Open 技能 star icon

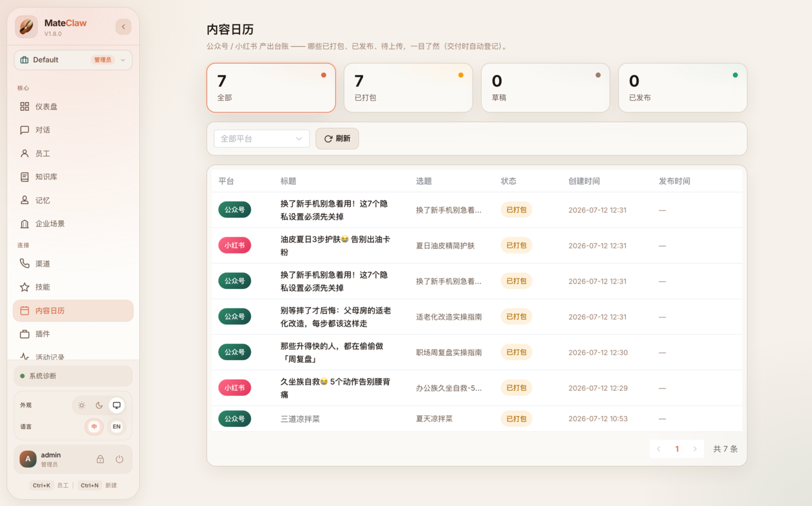[x=24, y=287]
